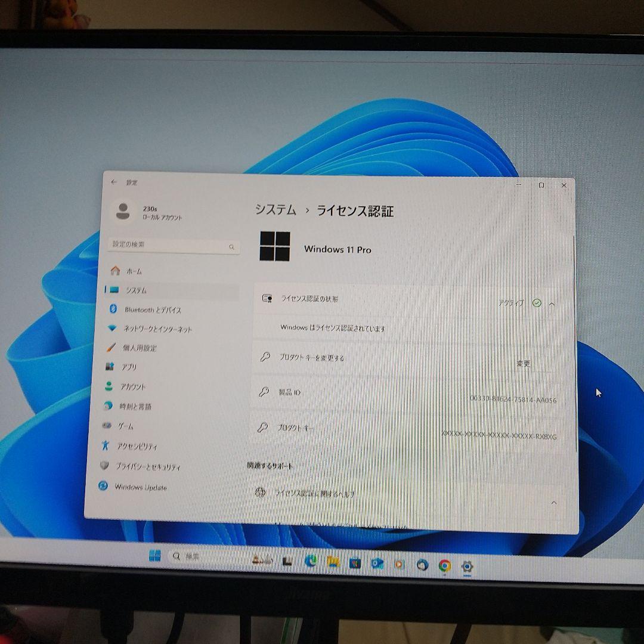
Task: Open the 230s local account profile
Action: pyautogui.click(x=148, y=213)
